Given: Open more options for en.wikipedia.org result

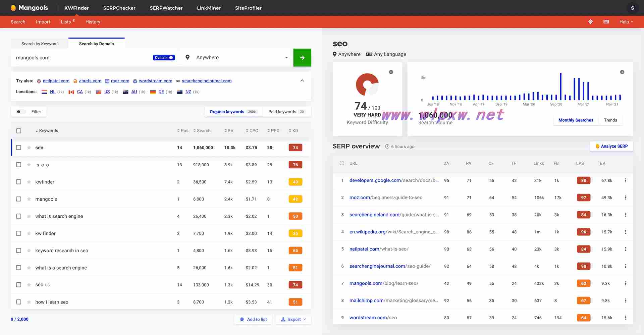Looking at the screenshot, I should 626,232.
